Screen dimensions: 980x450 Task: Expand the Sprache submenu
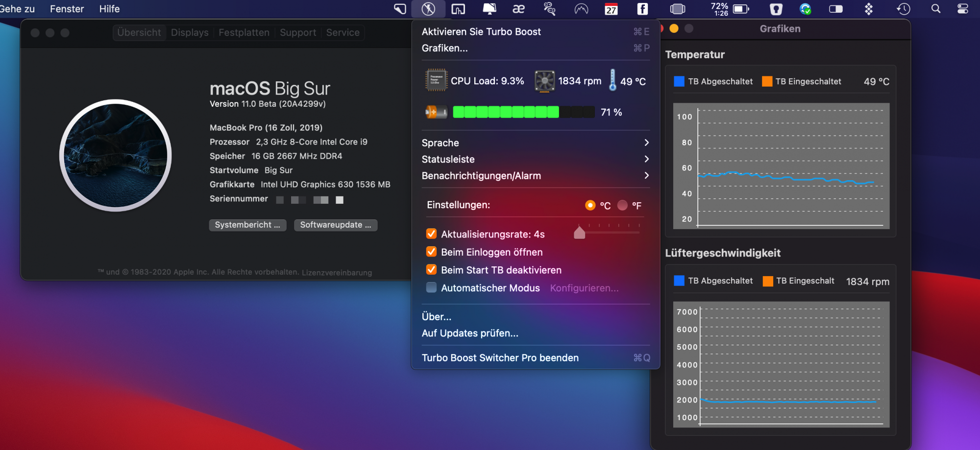(536, 142)
